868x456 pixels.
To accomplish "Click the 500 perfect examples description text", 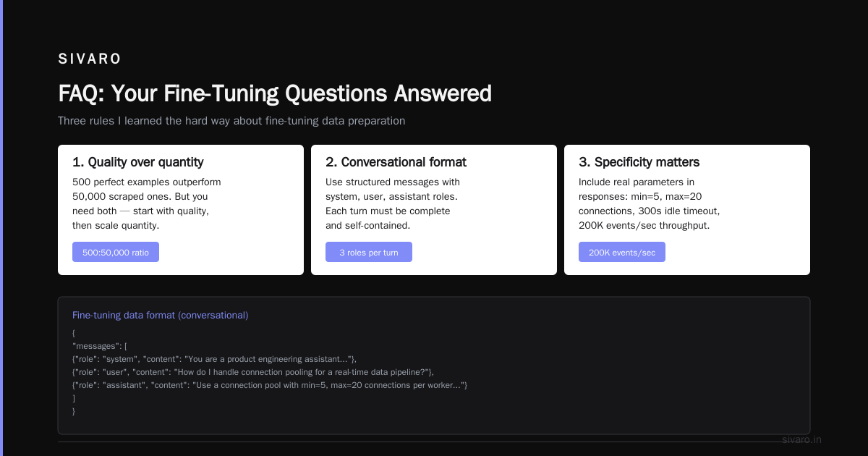I will [x=147, y=203].
